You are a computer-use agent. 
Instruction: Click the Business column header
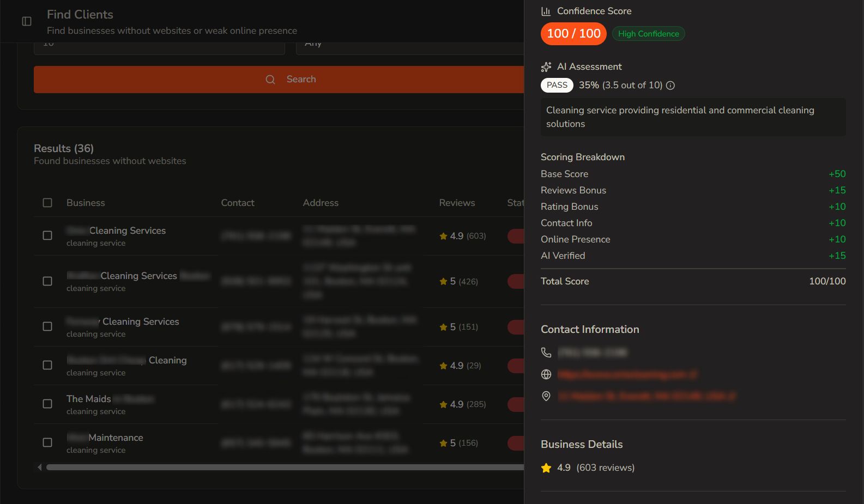coord(86,203)
